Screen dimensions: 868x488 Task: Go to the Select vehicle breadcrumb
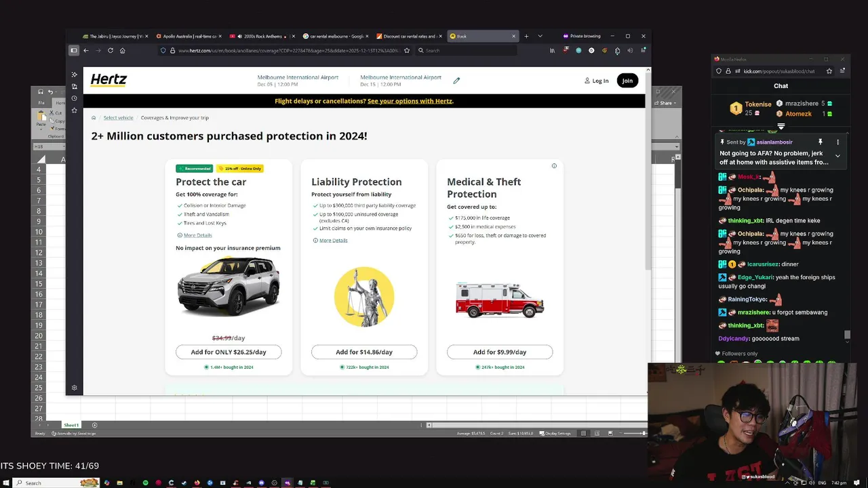coord(118,117)
